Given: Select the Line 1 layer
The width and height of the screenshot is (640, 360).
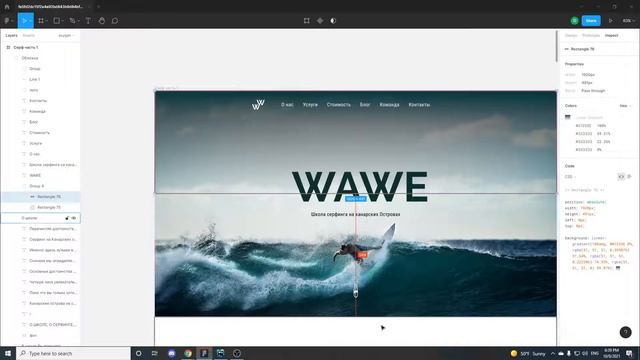Looking at the screenshot, I should click(x=41, y=79).
